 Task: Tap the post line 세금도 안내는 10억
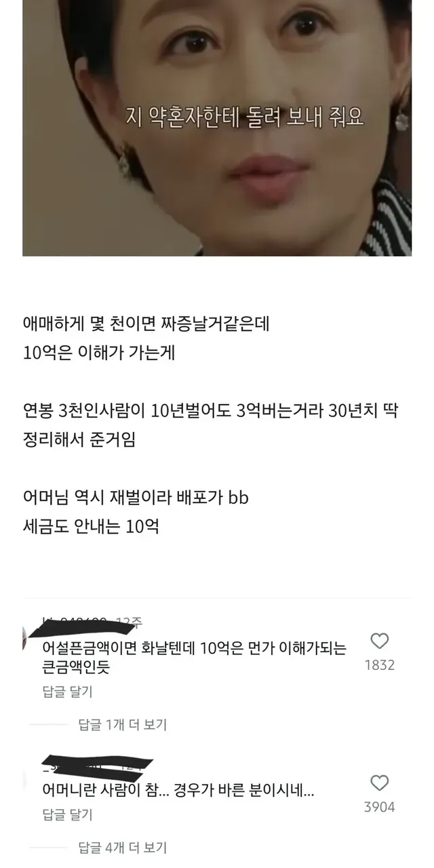[x=90, y=526]
